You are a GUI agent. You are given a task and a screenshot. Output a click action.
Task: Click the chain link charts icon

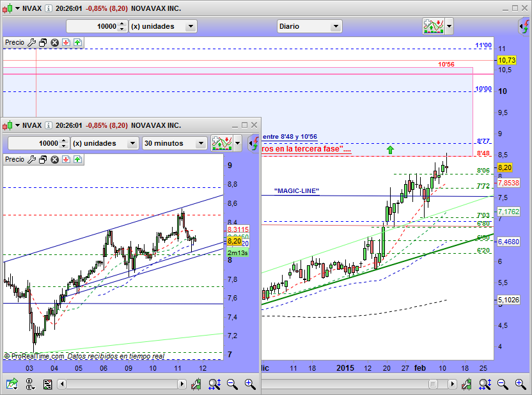30,384
